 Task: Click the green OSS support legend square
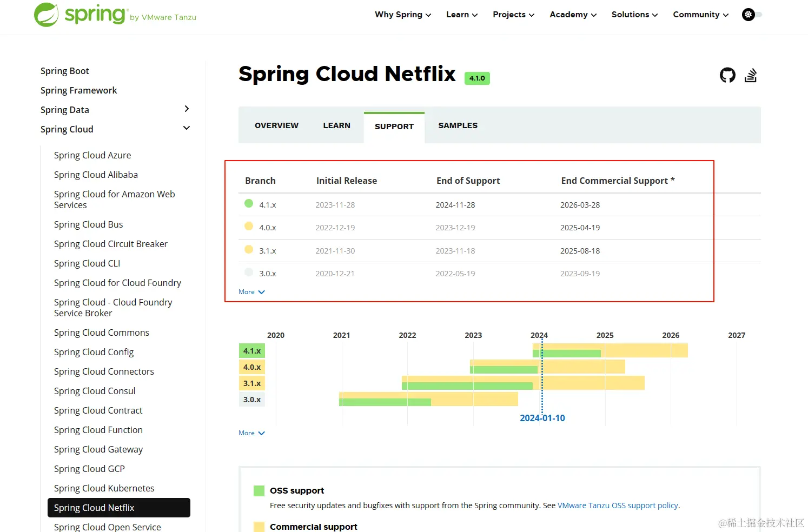259,491
